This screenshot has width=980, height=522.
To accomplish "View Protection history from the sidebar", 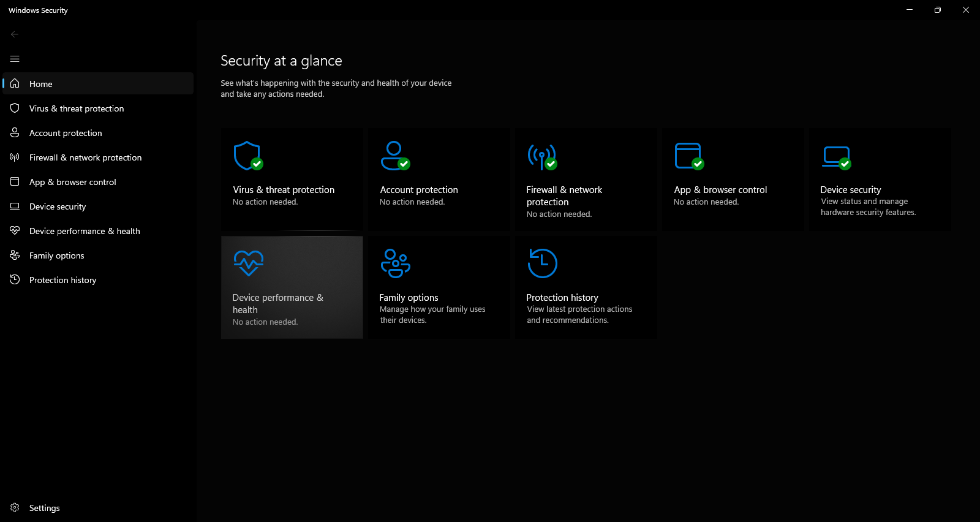I will pos(98,279).
